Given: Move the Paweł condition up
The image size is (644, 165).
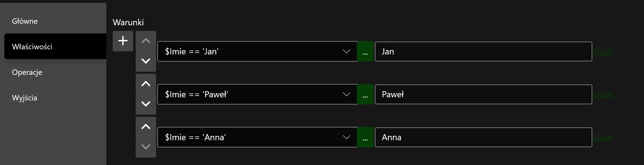Looking at the screenshot, I should [x=146, y=84].
